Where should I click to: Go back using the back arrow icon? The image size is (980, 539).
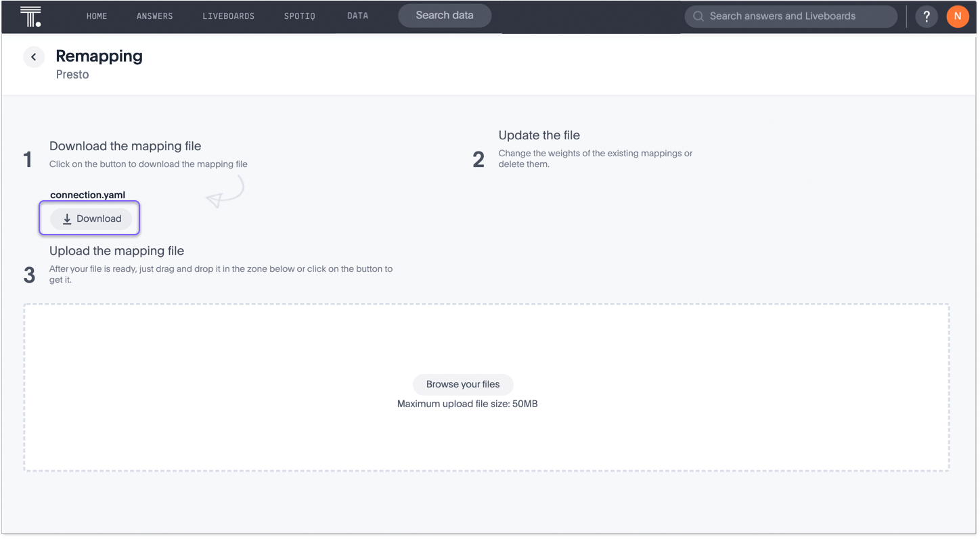(34, 57)
